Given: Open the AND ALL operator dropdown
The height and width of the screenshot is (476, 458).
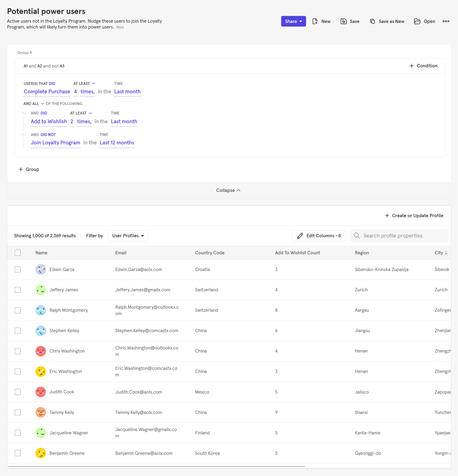Looking at the screenshot, I should click(x=34, y=104).
